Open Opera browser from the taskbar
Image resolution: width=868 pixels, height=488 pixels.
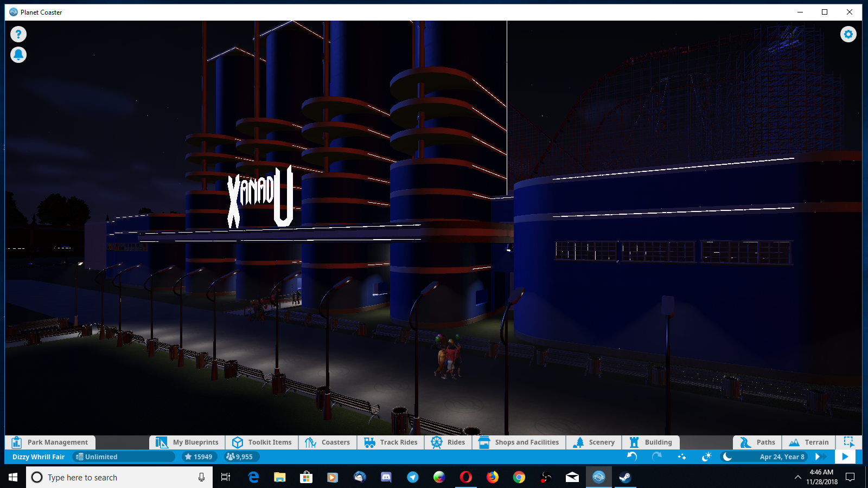(465, 477)
